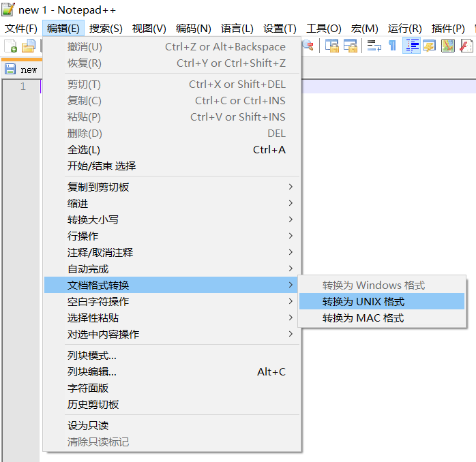
Task: Open the user defined language dialog icon
Action: 429,46
